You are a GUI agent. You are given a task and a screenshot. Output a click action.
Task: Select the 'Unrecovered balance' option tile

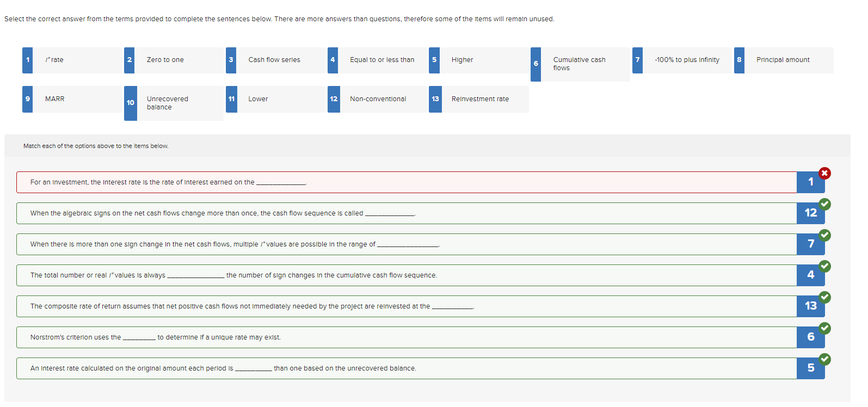click(x=174, y=103)
